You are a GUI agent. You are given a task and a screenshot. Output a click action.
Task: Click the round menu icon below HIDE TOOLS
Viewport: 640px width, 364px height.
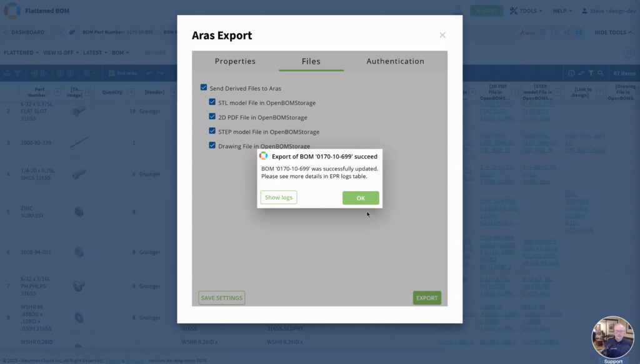[629, 52]
